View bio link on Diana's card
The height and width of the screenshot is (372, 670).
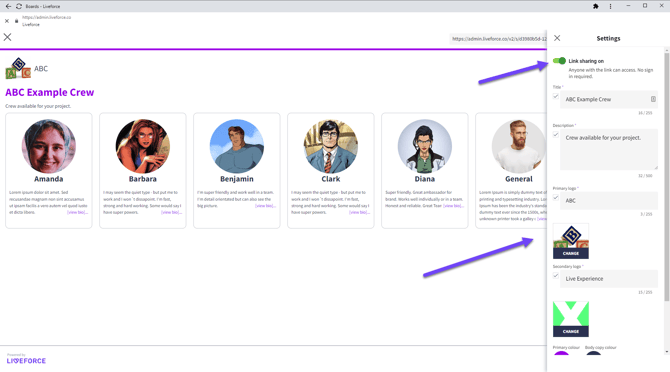453,206
